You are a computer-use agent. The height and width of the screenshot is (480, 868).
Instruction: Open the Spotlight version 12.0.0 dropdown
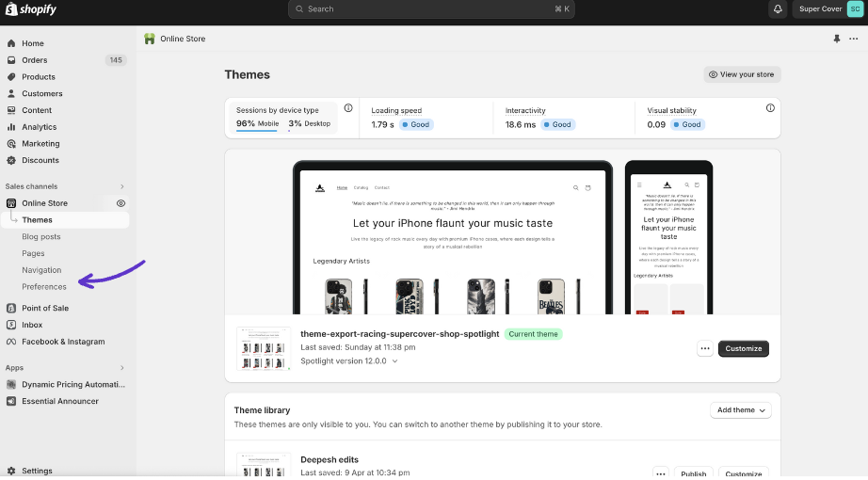click(x=349, y=361)
